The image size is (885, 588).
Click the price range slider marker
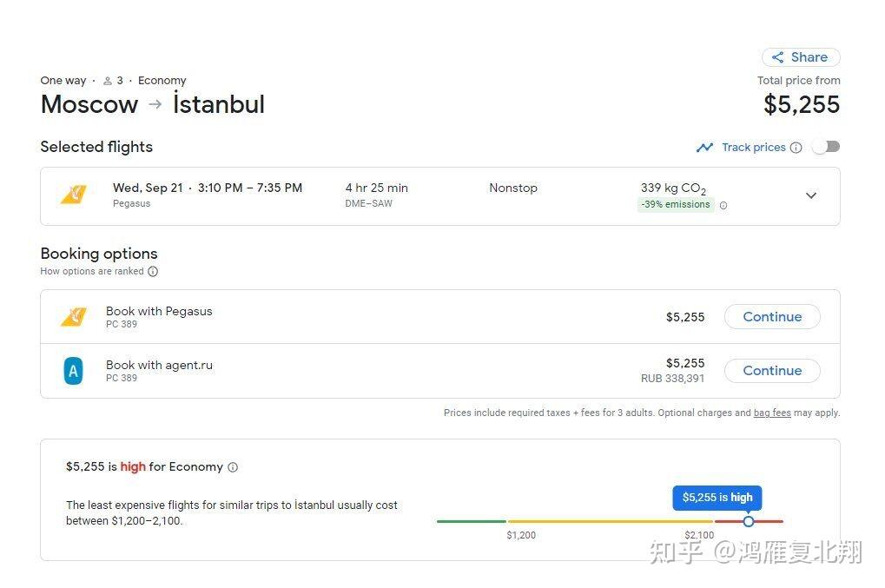pos(748,521)
